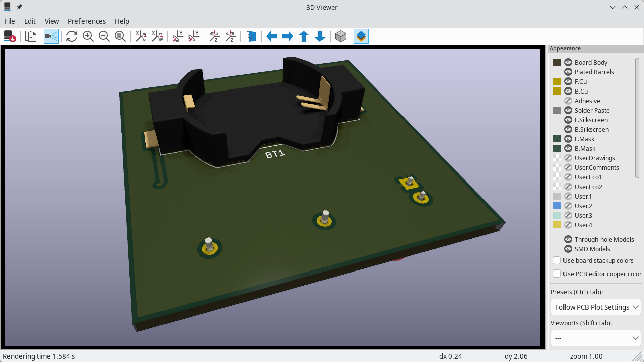Show the Adhesive layer
Viewport: 644px width, 362px height.
(x=568, y=101)
